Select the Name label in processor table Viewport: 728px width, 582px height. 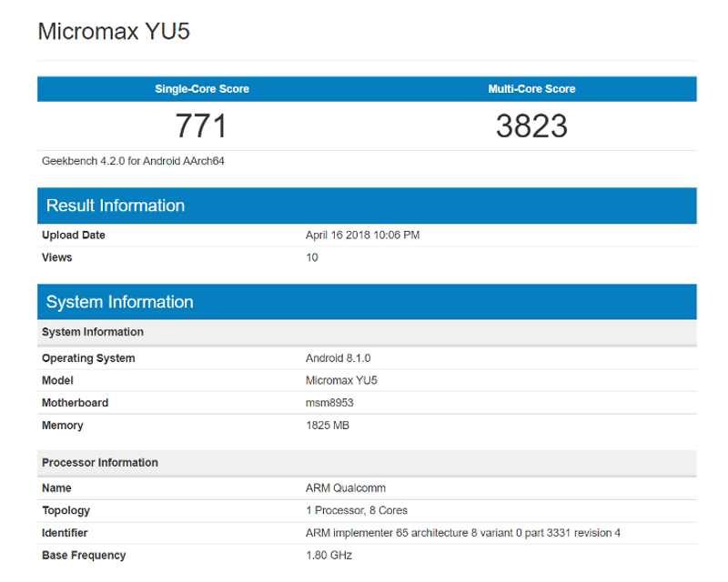click(56, 488)
